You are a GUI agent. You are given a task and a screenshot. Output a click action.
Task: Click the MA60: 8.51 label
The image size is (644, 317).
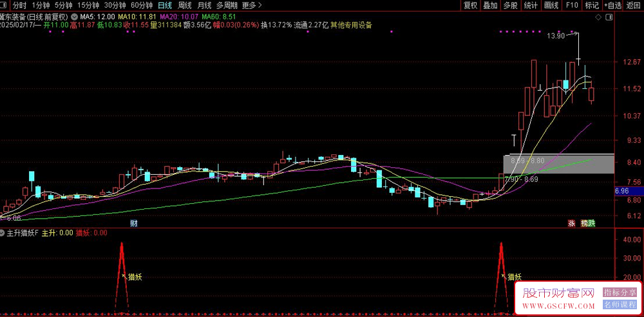click(218, 17)
